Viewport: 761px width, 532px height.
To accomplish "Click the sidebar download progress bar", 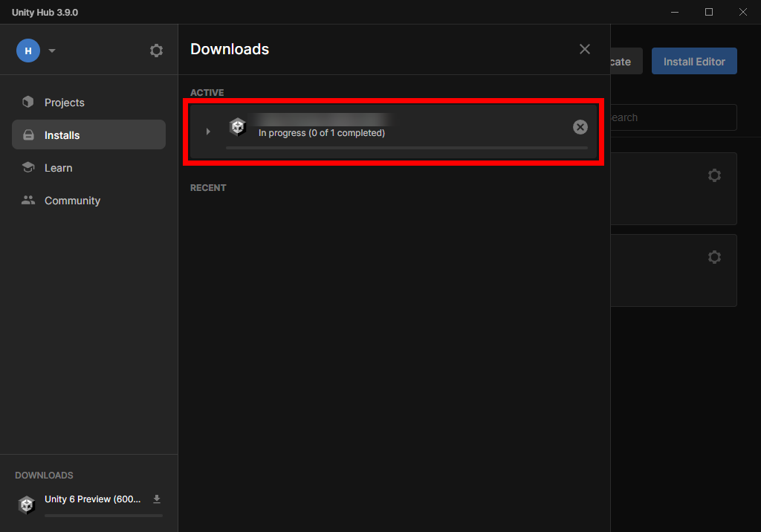I will [103, 516].
